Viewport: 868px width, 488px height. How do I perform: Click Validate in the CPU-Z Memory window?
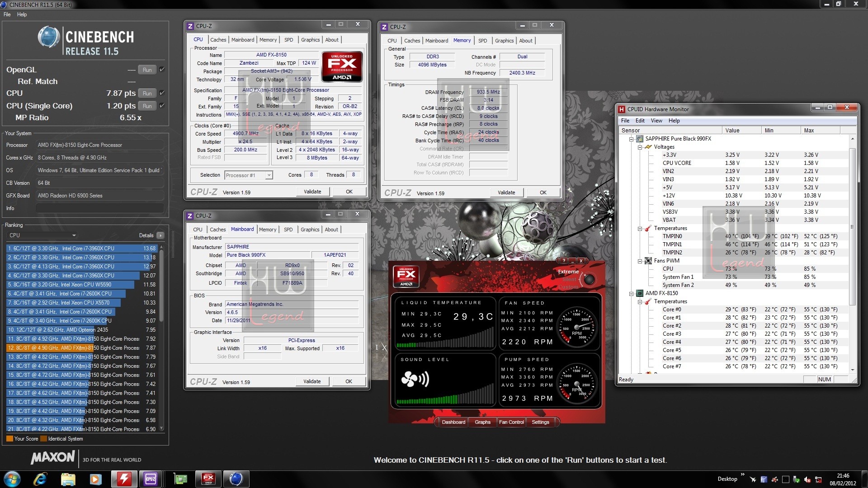[x=506, y=192]
